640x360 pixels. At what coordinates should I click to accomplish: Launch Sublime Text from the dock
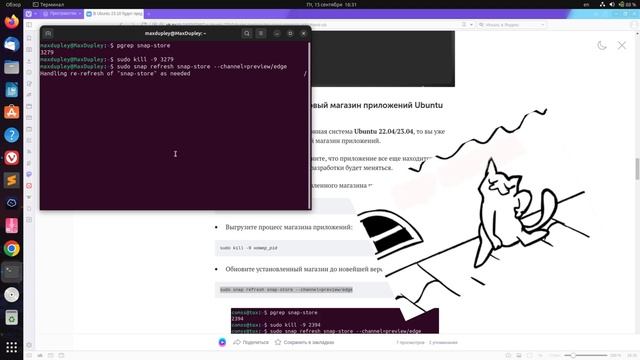click(x=11, y=180)
